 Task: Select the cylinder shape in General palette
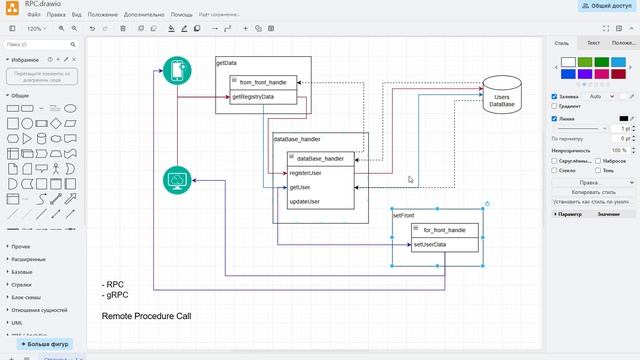[x=41, y=138]
